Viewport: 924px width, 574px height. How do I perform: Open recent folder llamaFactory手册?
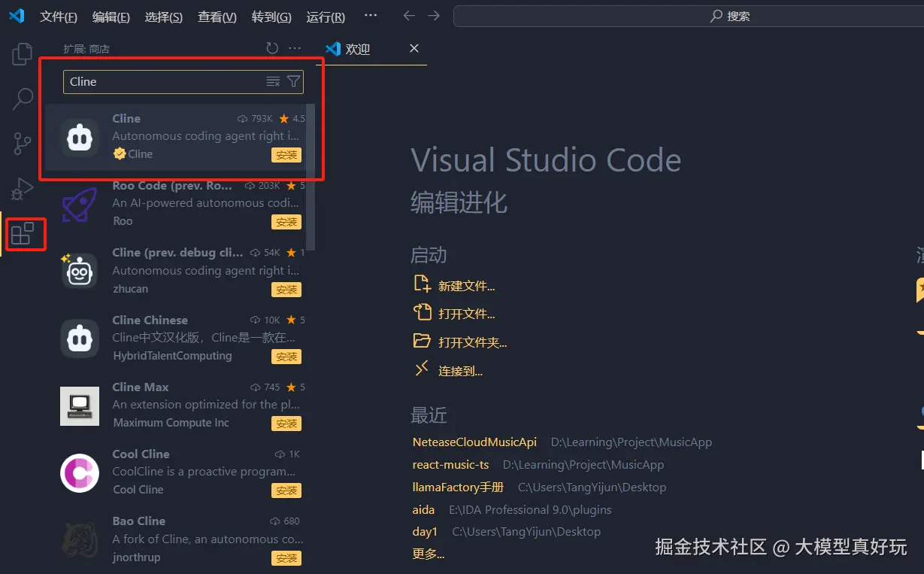(458, 487)
